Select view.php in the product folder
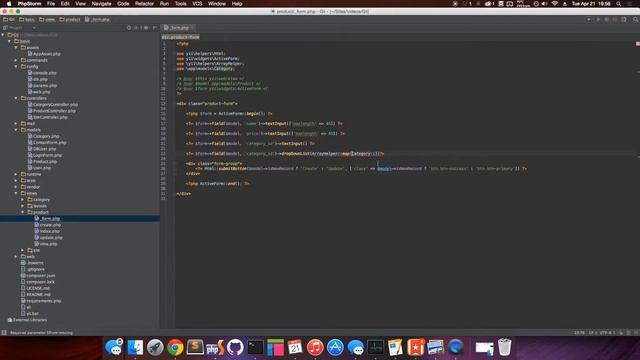This screenshot has height=360, width=640. coord(46,244)
